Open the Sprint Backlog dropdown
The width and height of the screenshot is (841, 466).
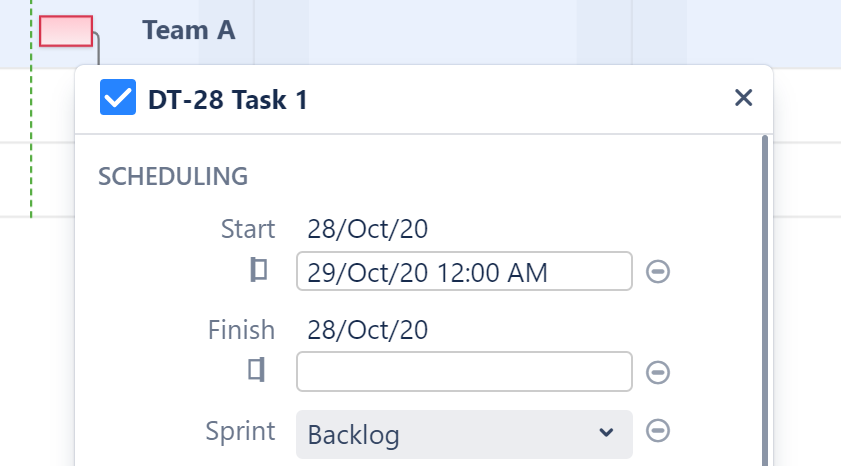[464, 435]
